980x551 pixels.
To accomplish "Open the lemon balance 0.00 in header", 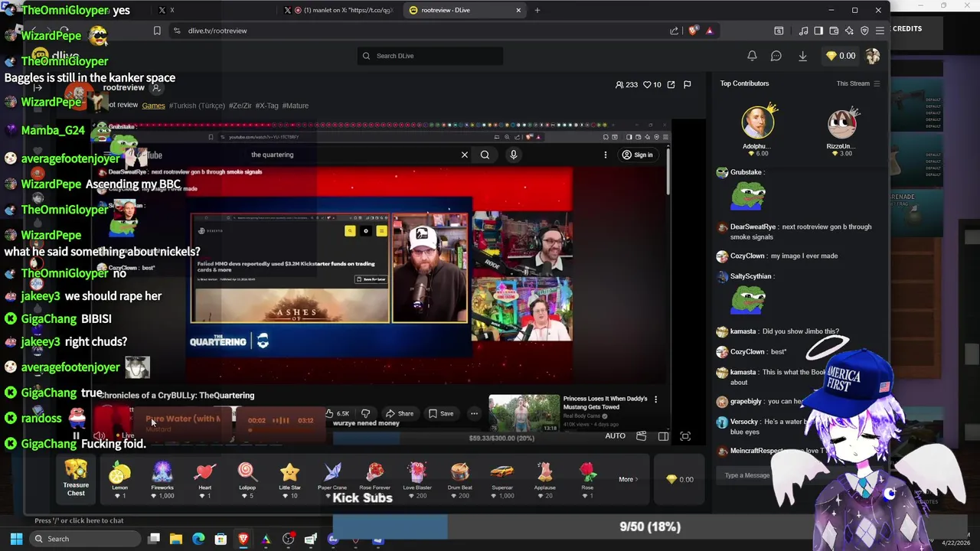I will click(841, 56).
